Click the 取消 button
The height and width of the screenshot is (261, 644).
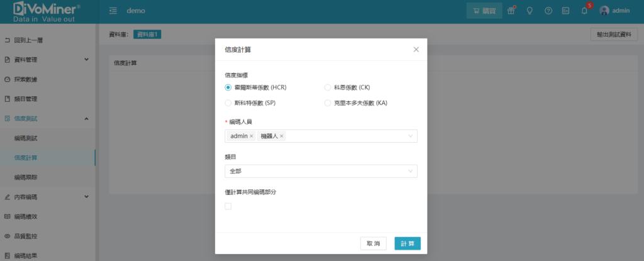(x=373, y=243)
